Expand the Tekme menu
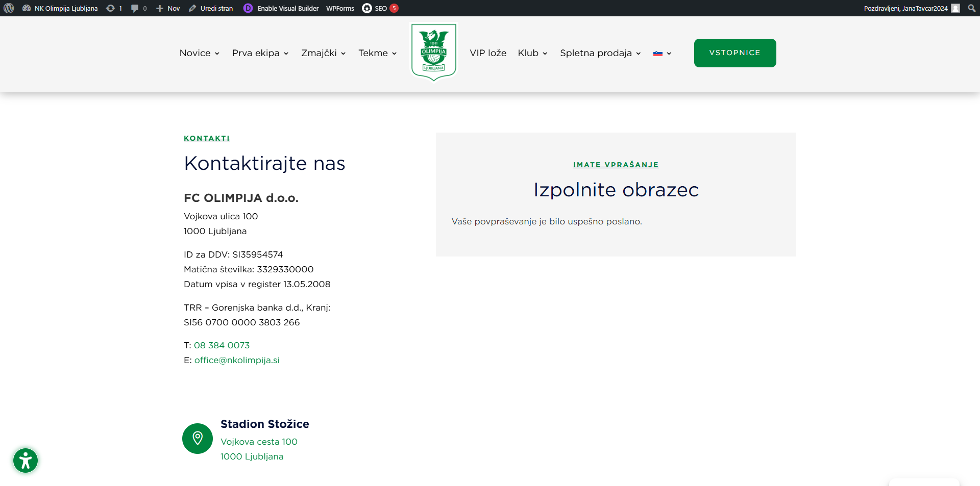Viewport: 980px width, 486px height. tap(378, 53)
